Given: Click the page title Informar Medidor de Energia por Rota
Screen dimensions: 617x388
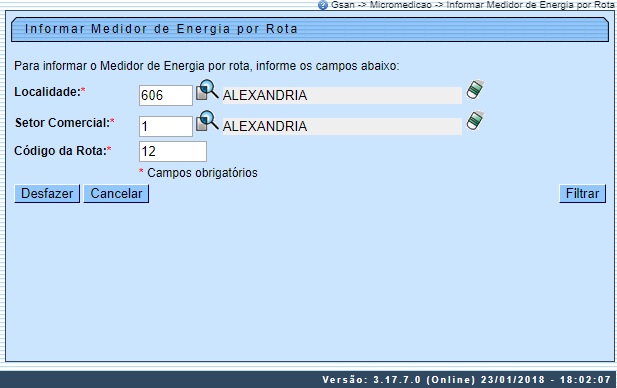Looking at the screenshot, I should tap(161, 29).
